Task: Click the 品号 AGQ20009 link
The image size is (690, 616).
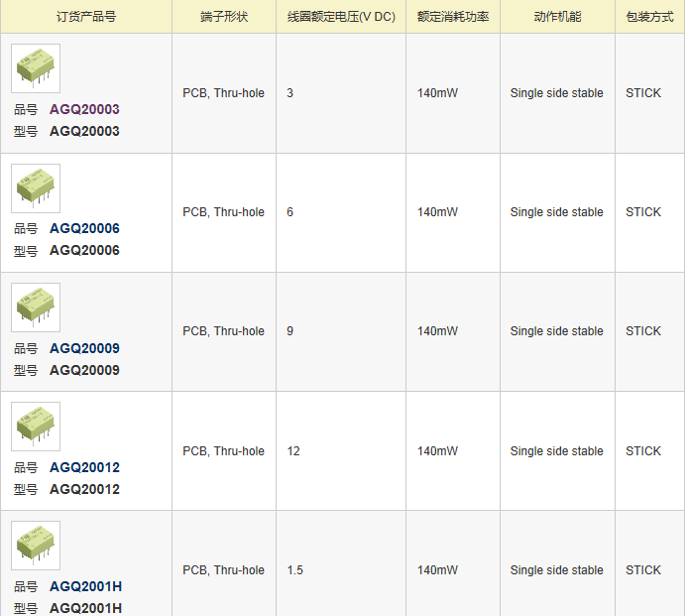Action: (84, 348)
